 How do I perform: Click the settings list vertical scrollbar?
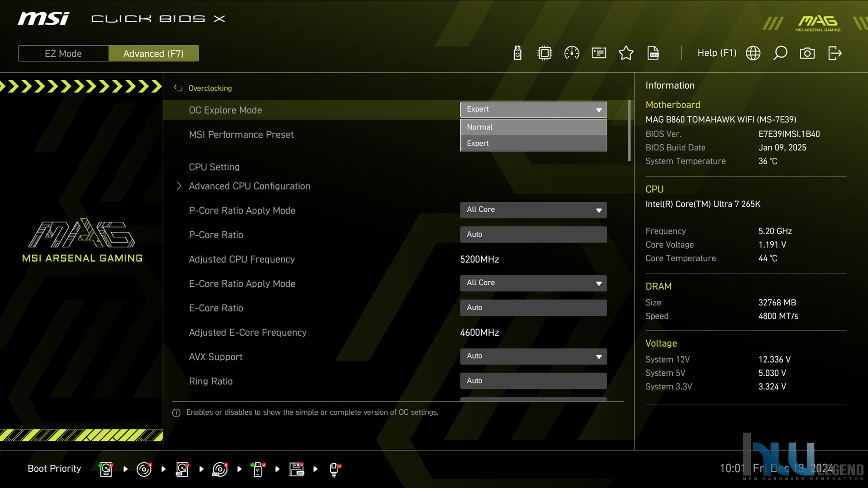[629, 130]
